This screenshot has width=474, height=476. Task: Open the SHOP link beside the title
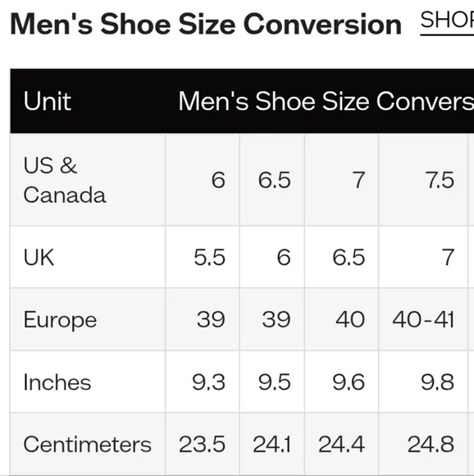coord(447,21)
